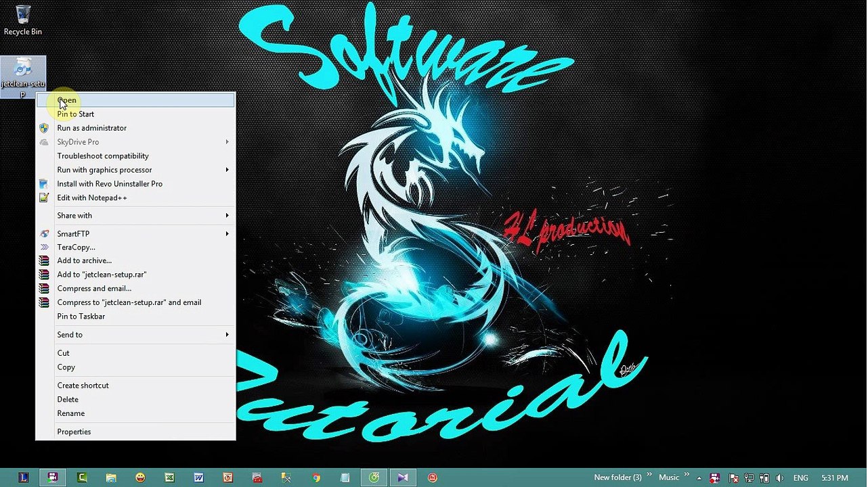The image size is (868, 487).
Task: Open the volume speaker tray icon
Action: pos(780,478)
